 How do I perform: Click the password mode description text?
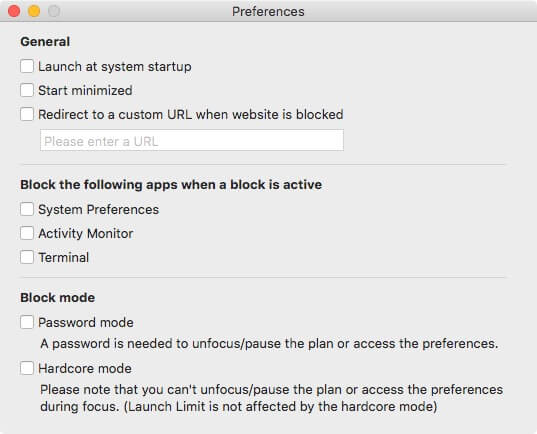point(269,344)
